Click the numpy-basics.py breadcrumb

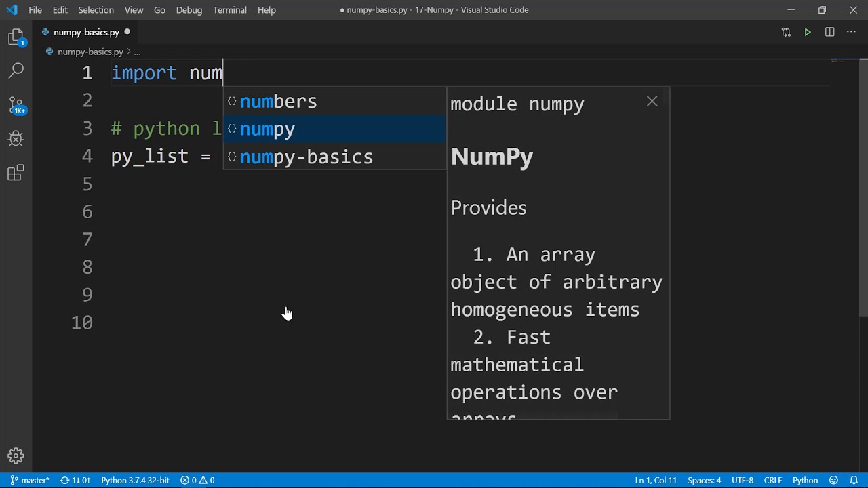point(90,52)
